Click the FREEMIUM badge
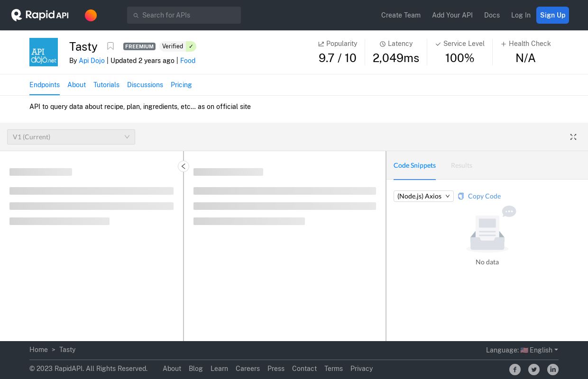 tap(139, 46)
